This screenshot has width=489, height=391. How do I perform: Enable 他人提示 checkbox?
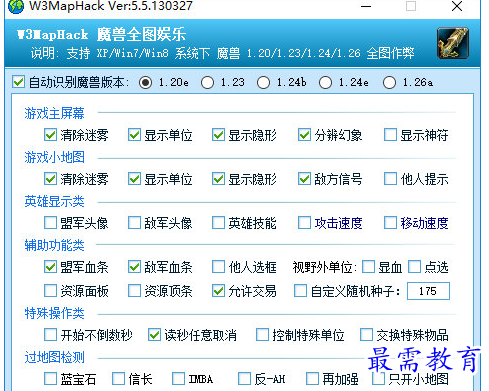[390, 179]
